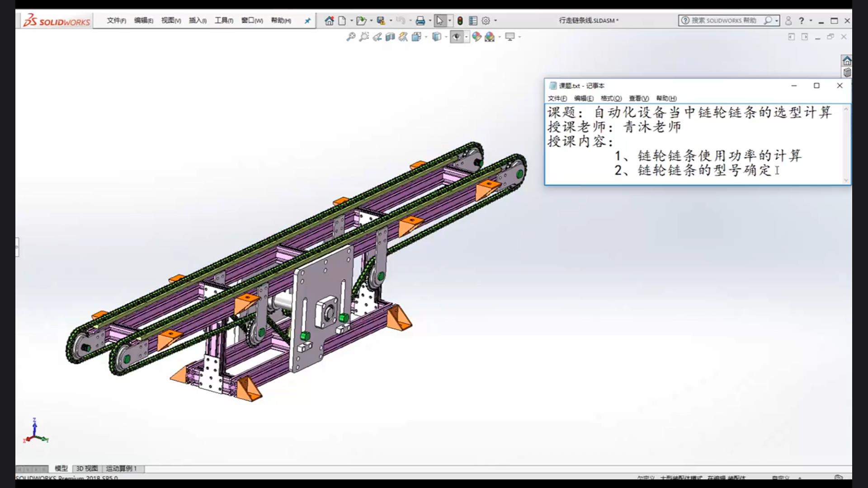Open the SolidWorks 文件(F) menu
Viewport: 868px width, 488px height.
click(x=116, y=21)
